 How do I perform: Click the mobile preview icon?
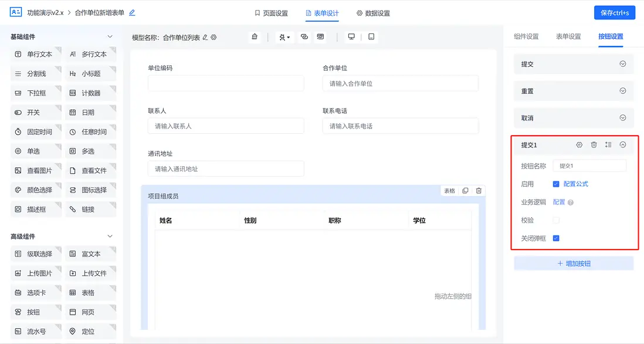(370, 36)
